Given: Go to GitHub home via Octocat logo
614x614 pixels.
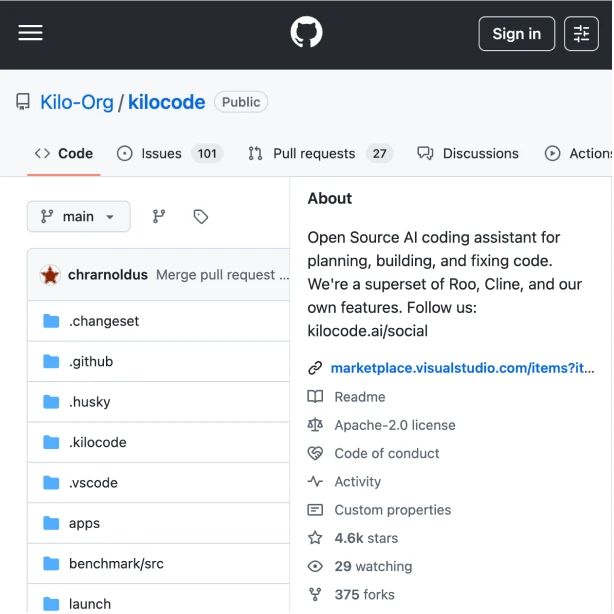Looking at the screenshot, I should coord(307,32).
